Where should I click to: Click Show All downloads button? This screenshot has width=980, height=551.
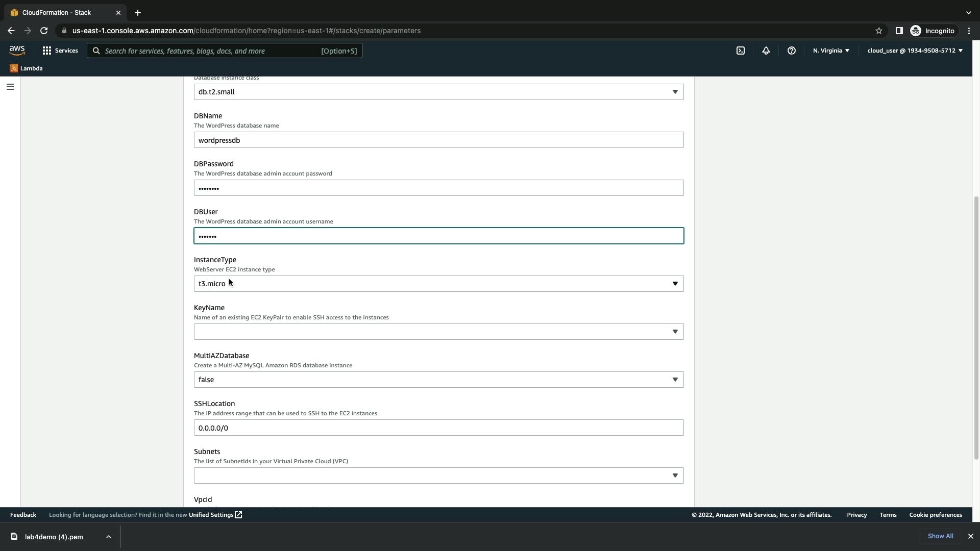click(x=940, y=536)
